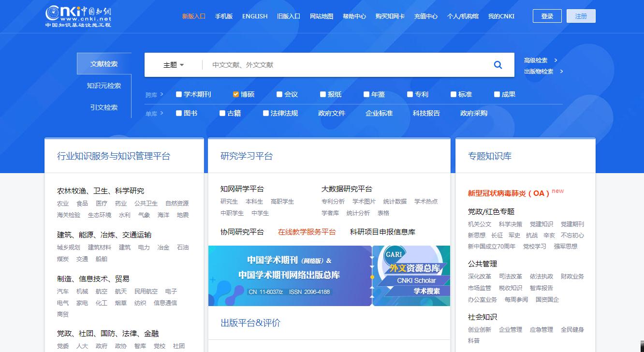Switch to the 文献检索 tab
Screen dimensions: 644x352
(x=104, y=64)
